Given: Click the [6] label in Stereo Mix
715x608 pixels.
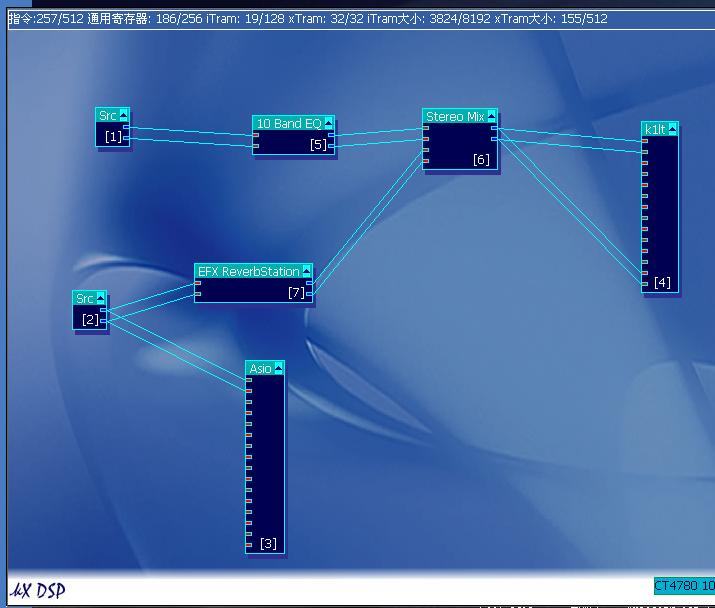Looking at the screenshot, I should [x=481, y=160].
